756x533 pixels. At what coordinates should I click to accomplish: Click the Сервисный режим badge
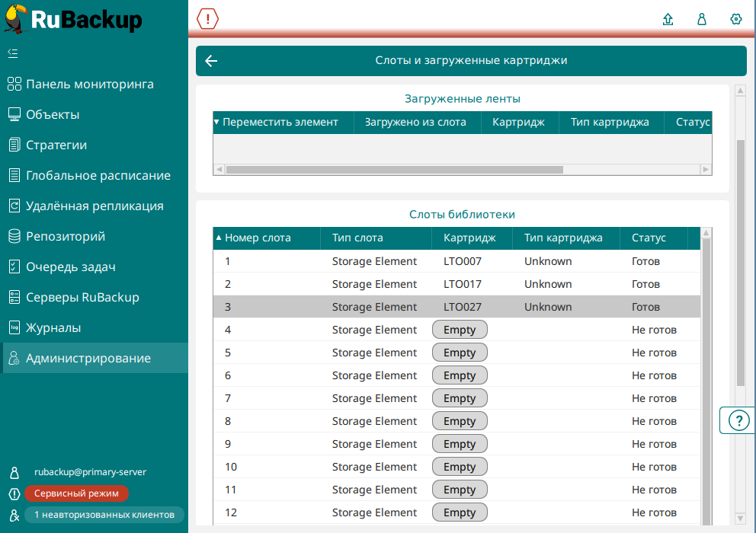coord(76,493)
